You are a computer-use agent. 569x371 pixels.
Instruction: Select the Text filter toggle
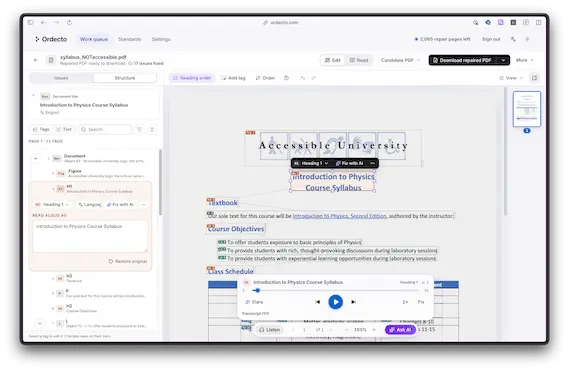click(64, 130)
